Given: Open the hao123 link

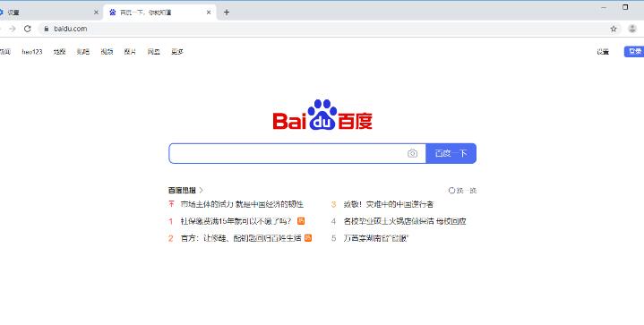Looking at the screenshot, I should [x=32, y=52].
